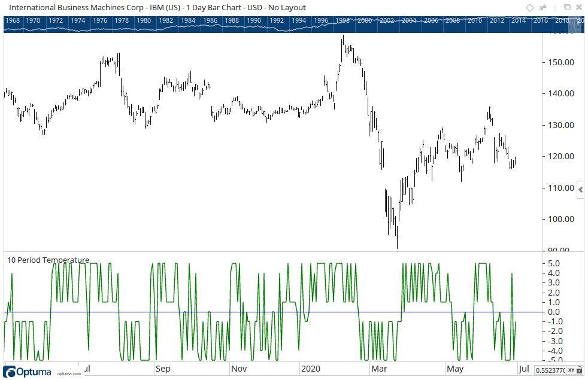
Task: Click the '10 Period Temperature' indicator label
Action: click(x=48, y=260)
